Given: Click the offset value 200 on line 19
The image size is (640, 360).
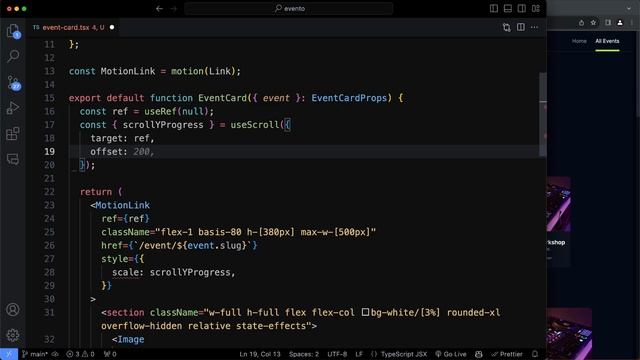Looking at the screenshot, I should coord(141,152).
